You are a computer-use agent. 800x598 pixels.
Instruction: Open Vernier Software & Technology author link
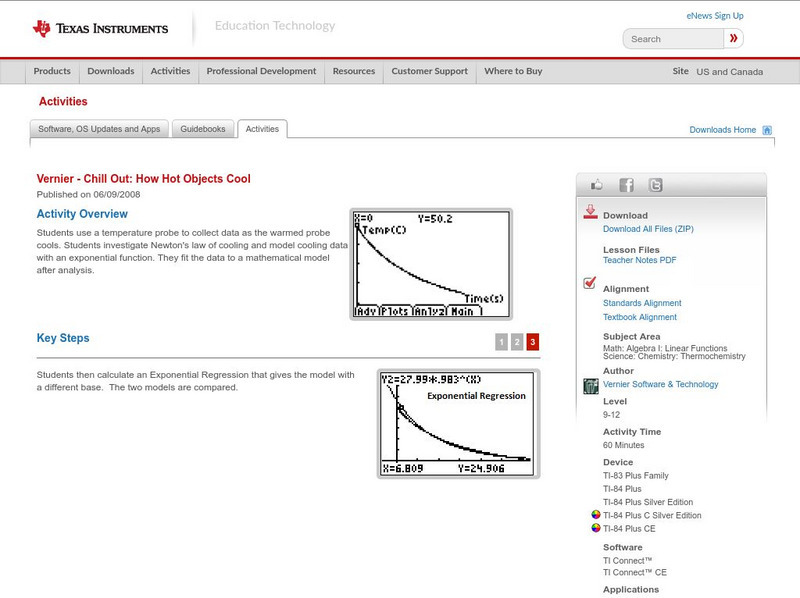tap(660, 384)
